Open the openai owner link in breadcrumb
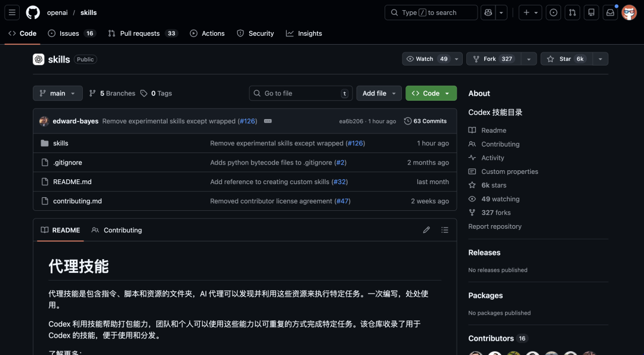The width and height of the screenshot is (644, 355). 57,13
